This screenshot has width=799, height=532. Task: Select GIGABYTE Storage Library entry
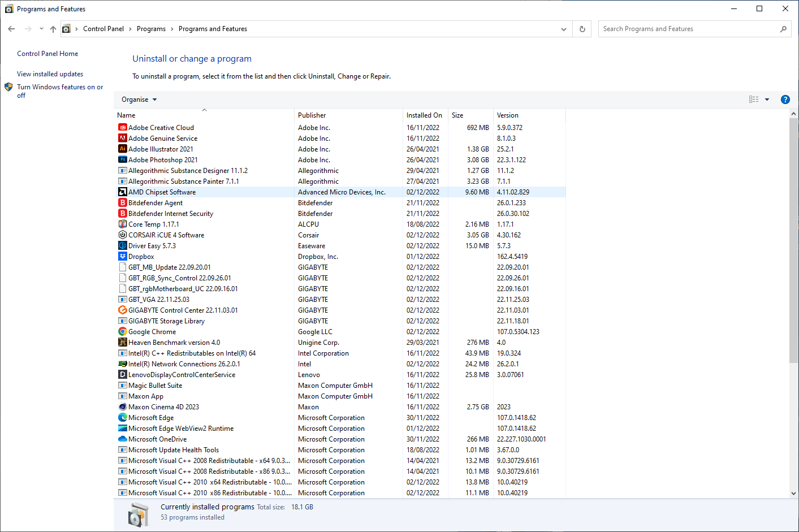tap(340, 321)
